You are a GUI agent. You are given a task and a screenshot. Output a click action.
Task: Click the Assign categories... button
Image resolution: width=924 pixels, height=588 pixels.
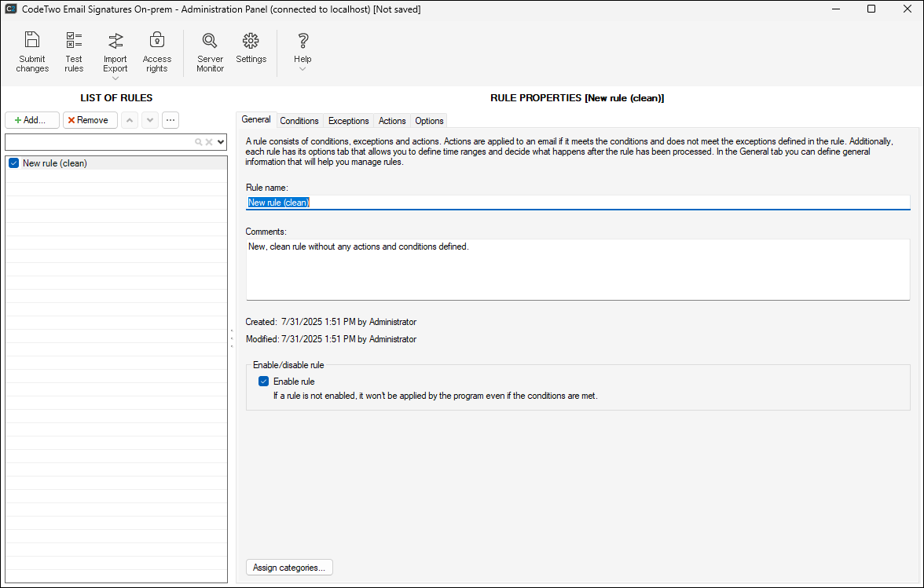[x=289, y=568]
